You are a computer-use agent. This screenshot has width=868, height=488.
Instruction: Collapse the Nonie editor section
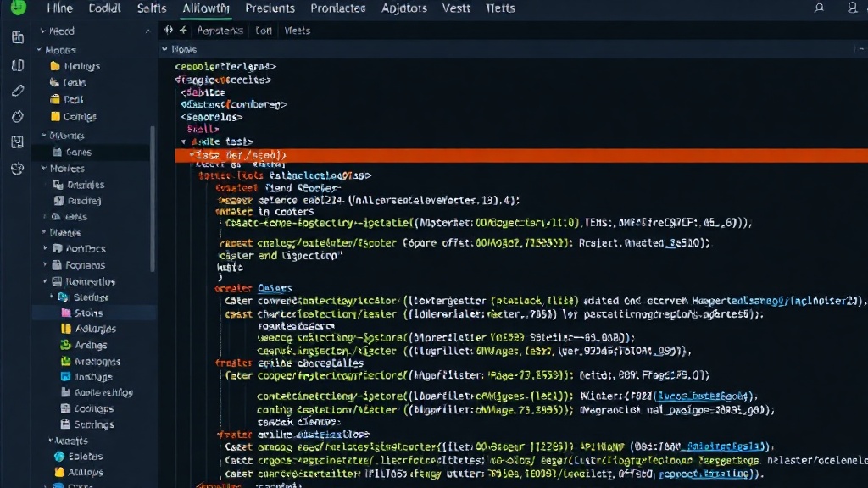pos(164,49)
